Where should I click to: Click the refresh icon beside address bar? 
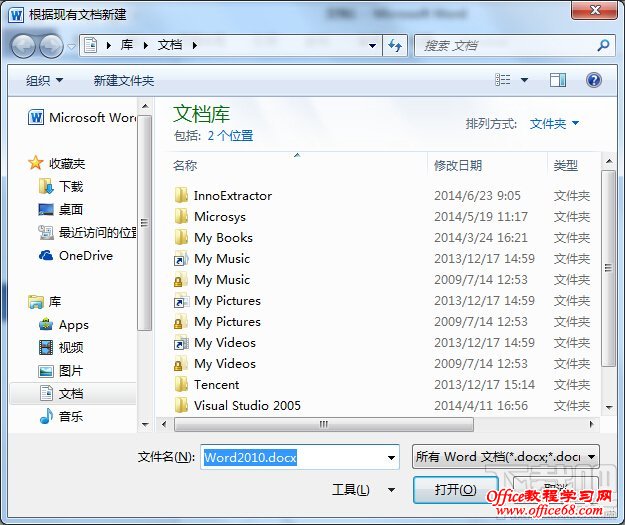(395, 45)
